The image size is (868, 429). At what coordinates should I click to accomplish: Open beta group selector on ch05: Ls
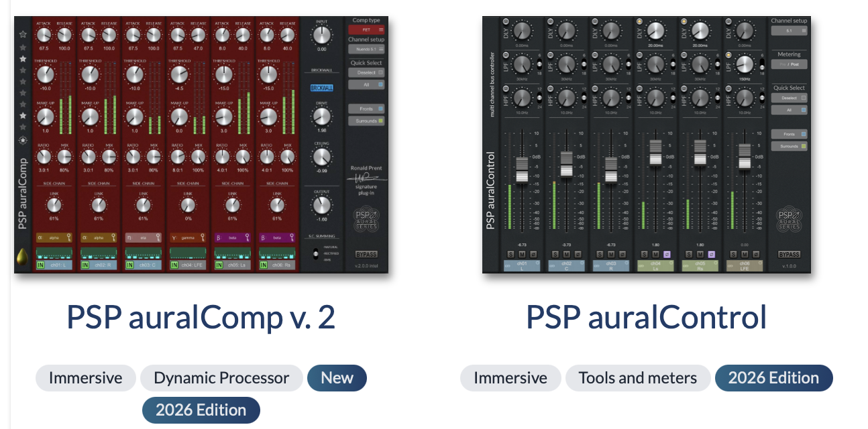(x=233, y=237)
